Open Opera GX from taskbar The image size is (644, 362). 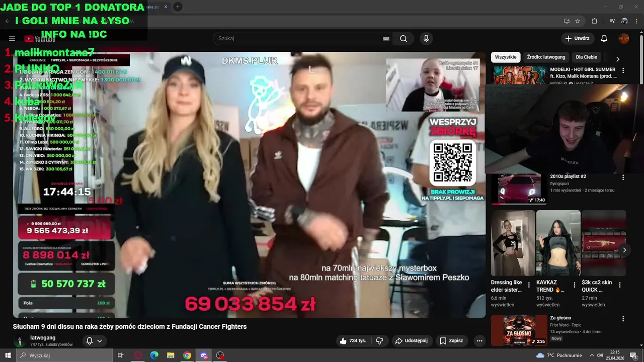click(138, 355)
